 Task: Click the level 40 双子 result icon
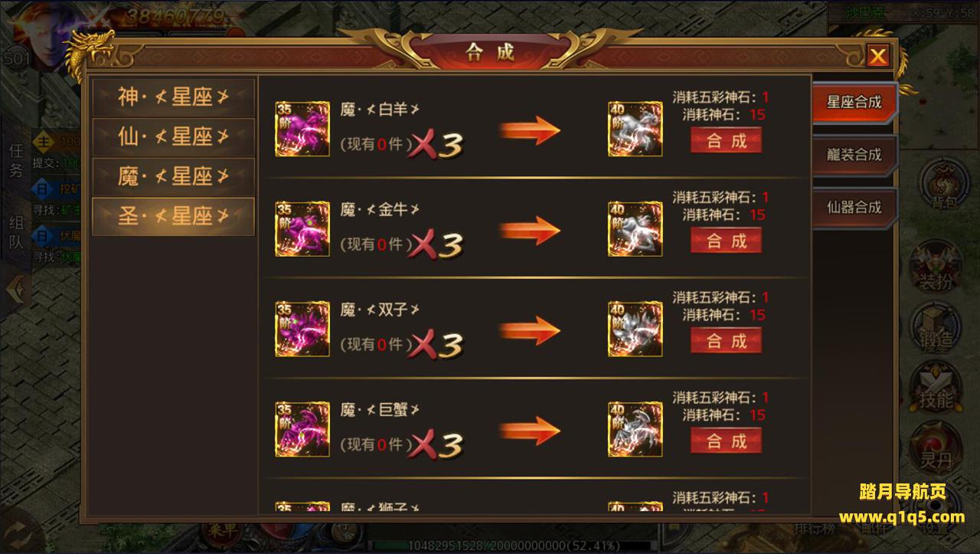(635, 329)
